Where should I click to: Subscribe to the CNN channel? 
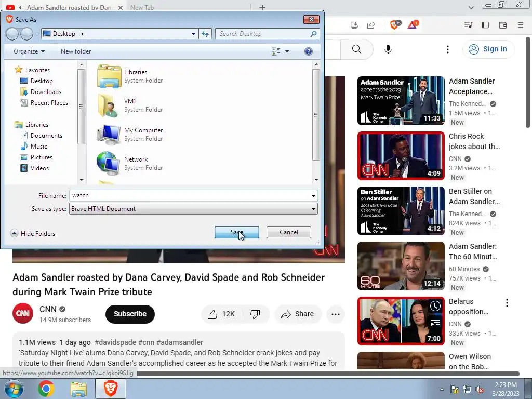point(130,314)
